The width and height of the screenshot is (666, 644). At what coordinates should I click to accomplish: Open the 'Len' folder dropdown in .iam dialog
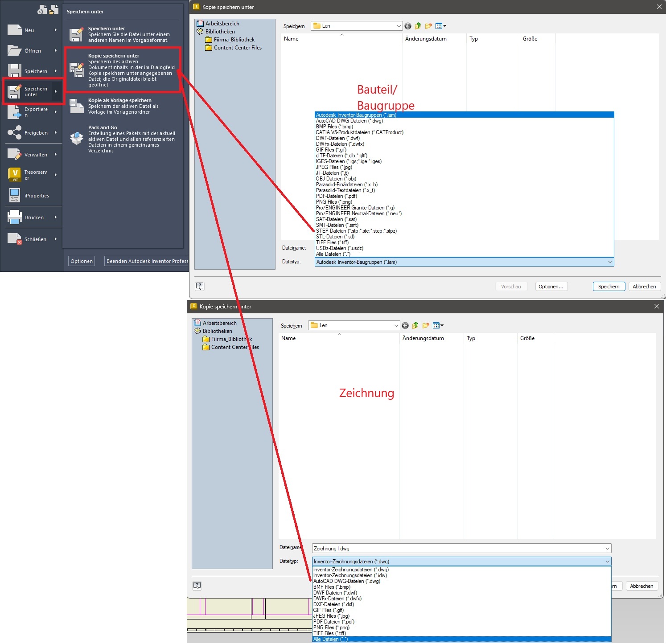[x=357, y=26]
